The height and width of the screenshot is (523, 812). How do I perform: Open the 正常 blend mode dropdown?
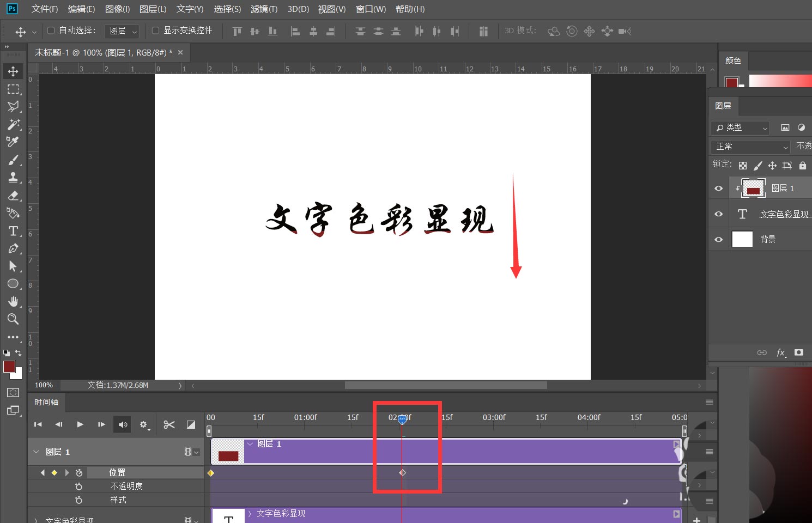click(x=750, y=147)
